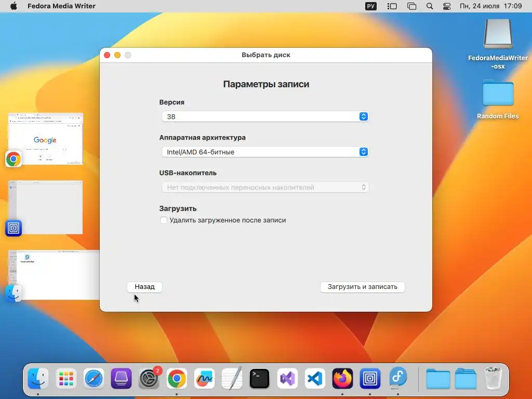Image resolution: width=532 pixels, height=399 pixels.
Task: Click the blue square app icon in Stage Manager
Action: click(14, 228)
